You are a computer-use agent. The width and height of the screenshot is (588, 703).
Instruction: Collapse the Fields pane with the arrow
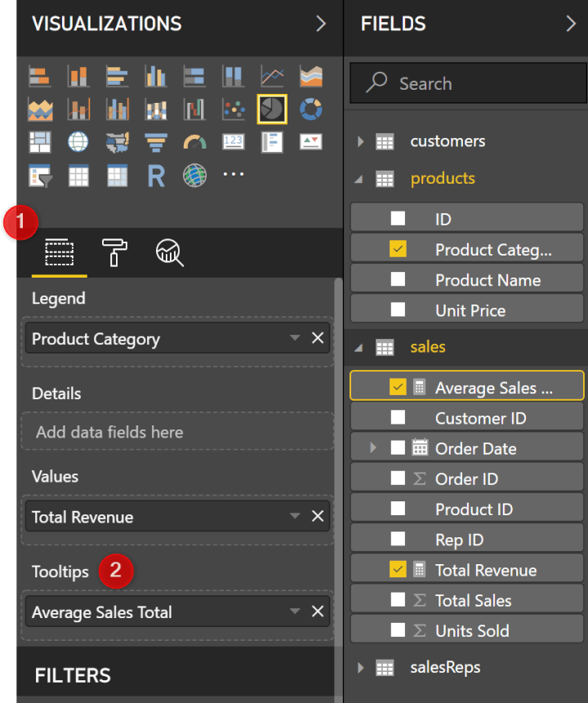tap(572, 24)
